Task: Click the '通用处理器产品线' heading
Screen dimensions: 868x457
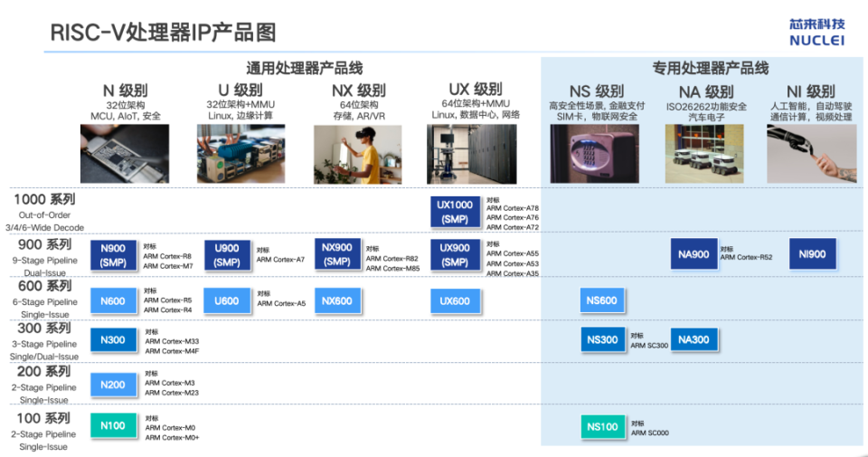Action: (305, 68)
